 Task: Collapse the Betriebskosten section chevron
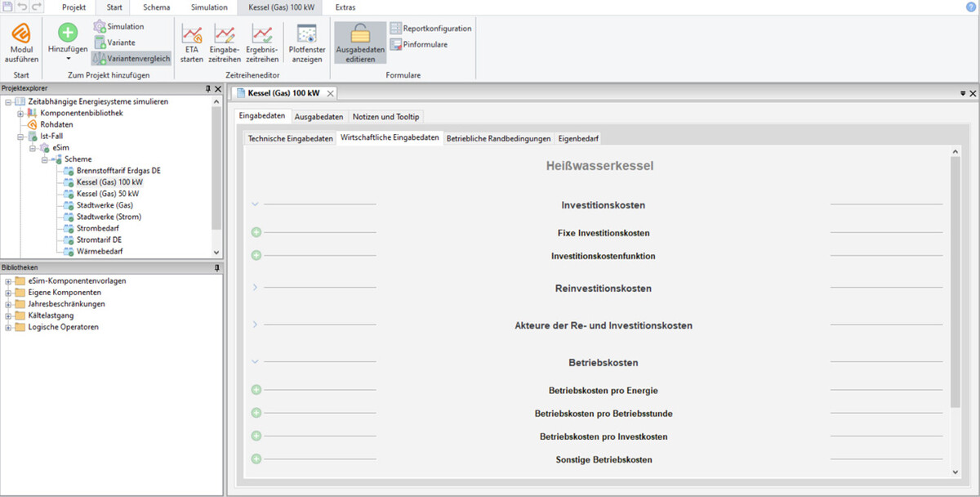coord(255,362)
